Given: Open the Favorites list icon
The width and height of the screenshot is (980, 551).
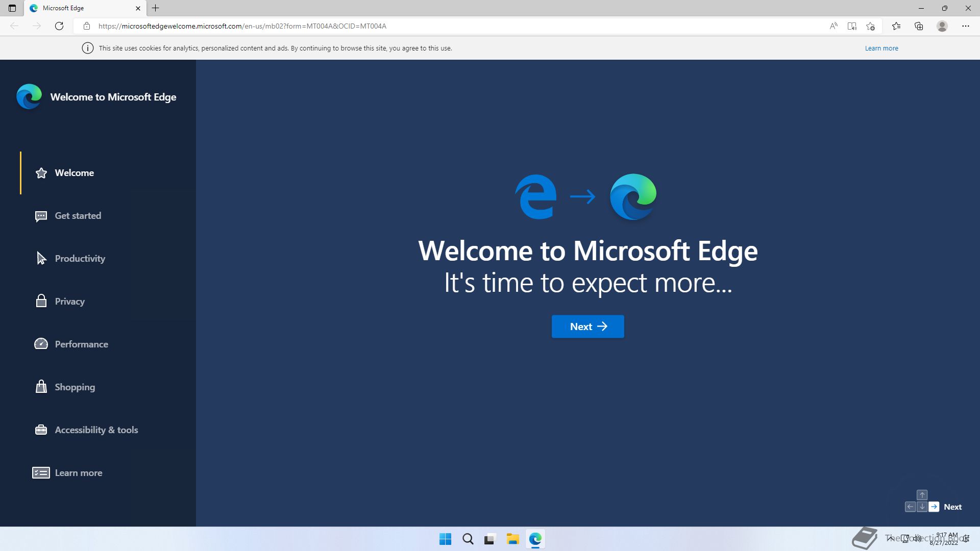Looking at the screenshot, I should tap(896, 26).
